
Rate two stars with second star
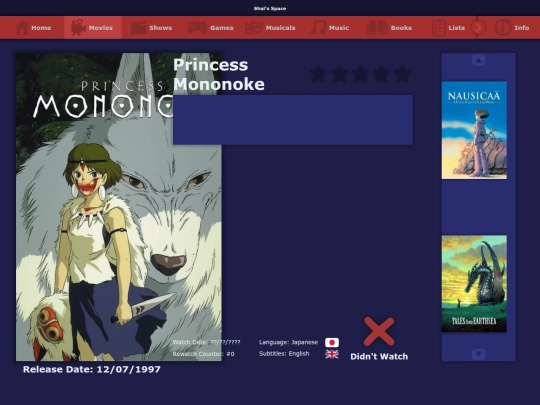[x=339, y=74]
